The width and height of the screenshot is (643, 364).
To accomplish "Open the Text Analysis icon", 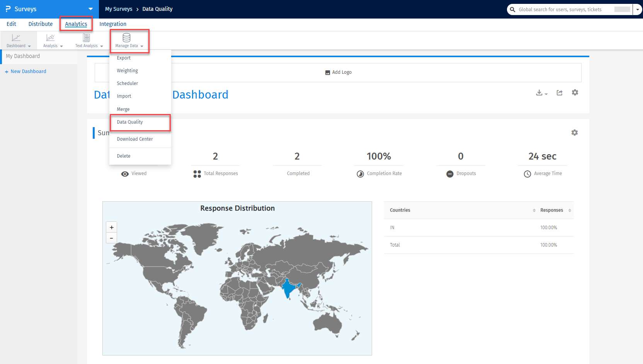I will click(x=87, y=38).
